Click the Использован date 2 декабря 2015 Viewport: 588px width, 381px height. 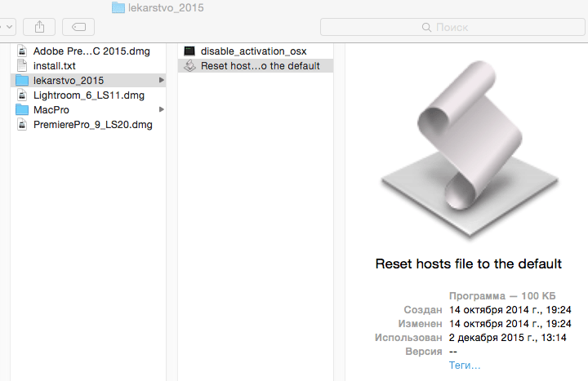(507, 338)
